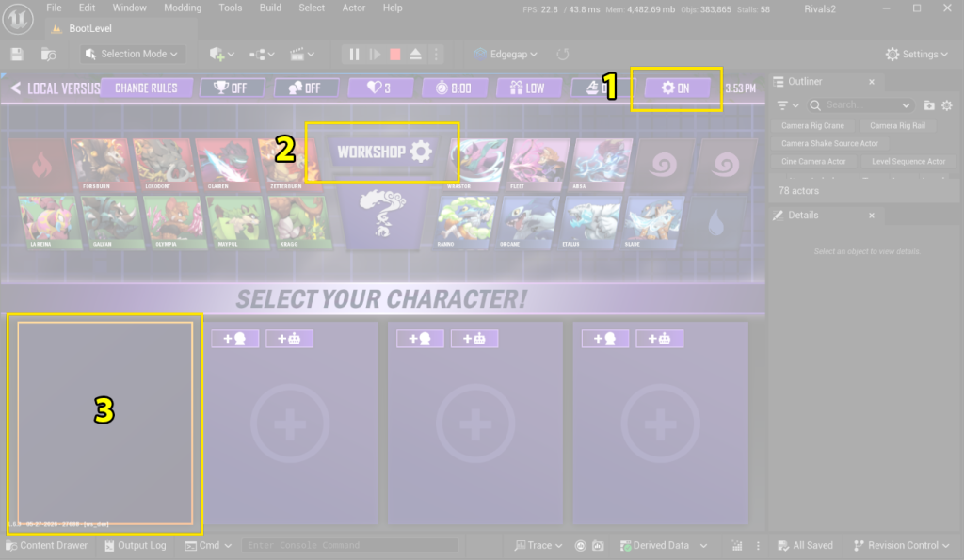Screen dimensions: 964x560
Task: Click the frame skip button
Action: point(375,54)
